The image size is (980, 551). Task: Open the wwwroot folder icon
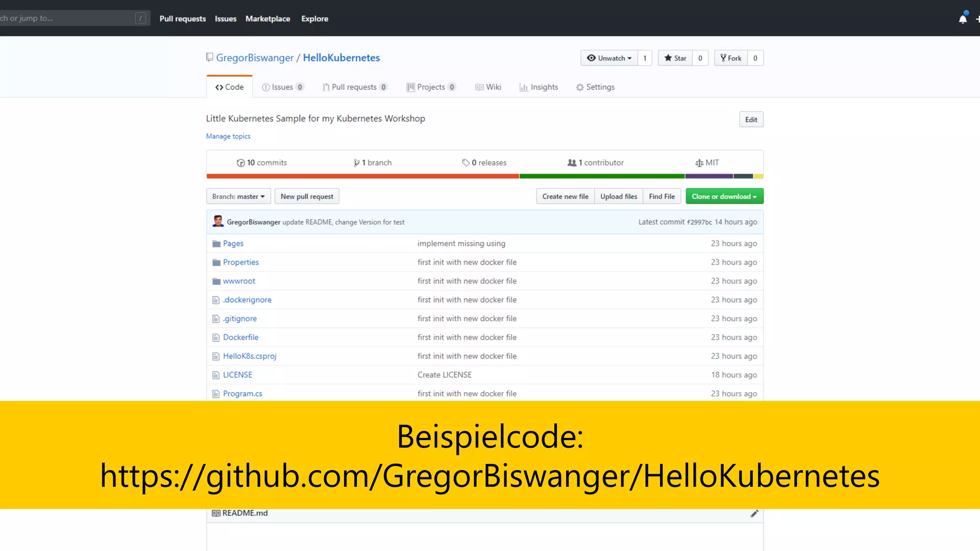click(x=216, y=281)
